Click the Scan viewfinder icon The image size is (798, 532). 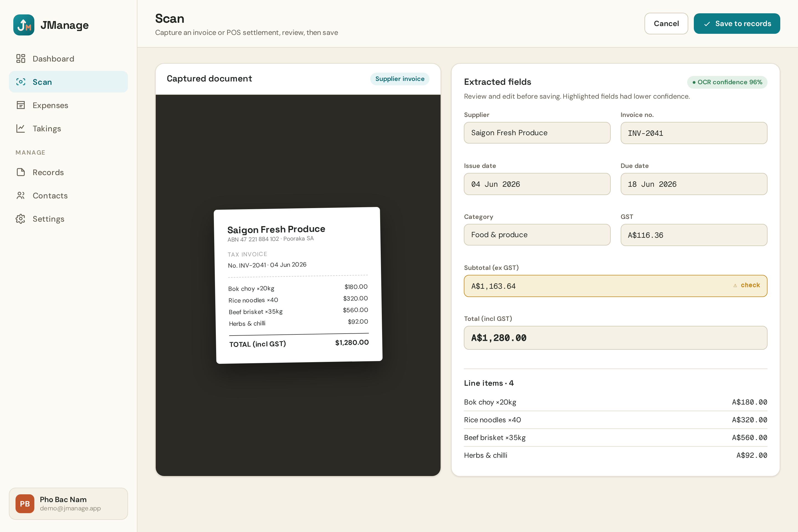point(21,82)
